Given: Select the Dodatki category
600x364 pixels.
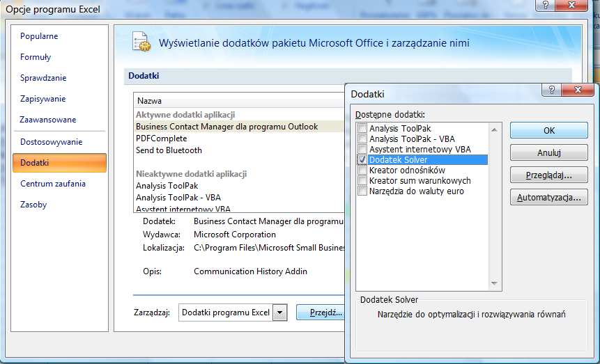Looking at the screenshot, I should (x=59, y=163).
